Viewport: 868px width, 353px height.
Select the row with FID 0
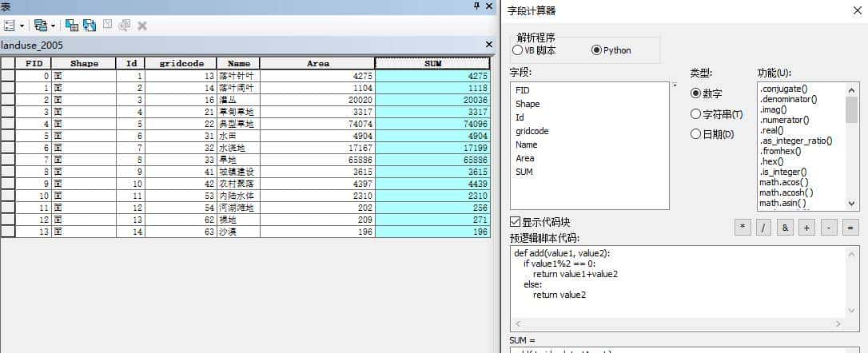click(8, 76)
